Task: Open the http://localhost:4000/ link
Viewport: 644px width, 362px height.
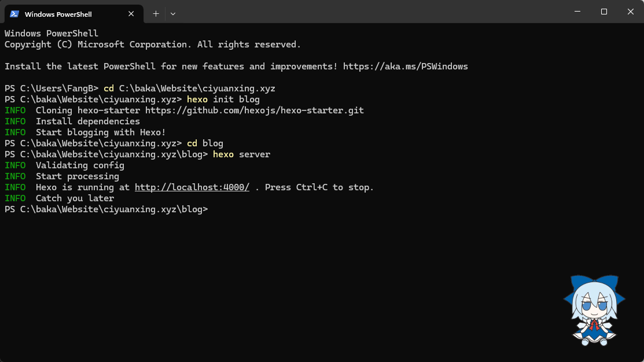Action: pos(192,187)
